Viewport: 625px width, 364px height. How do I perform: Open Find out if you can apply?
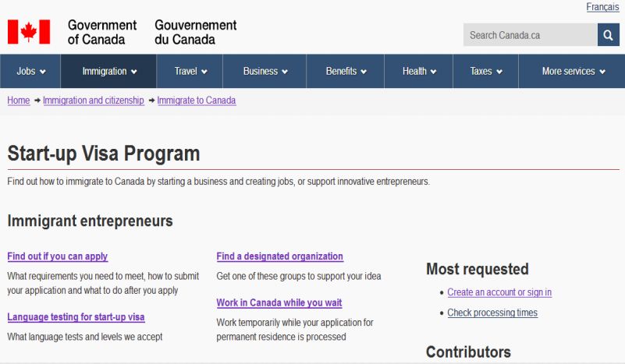[x=58, y=256]
